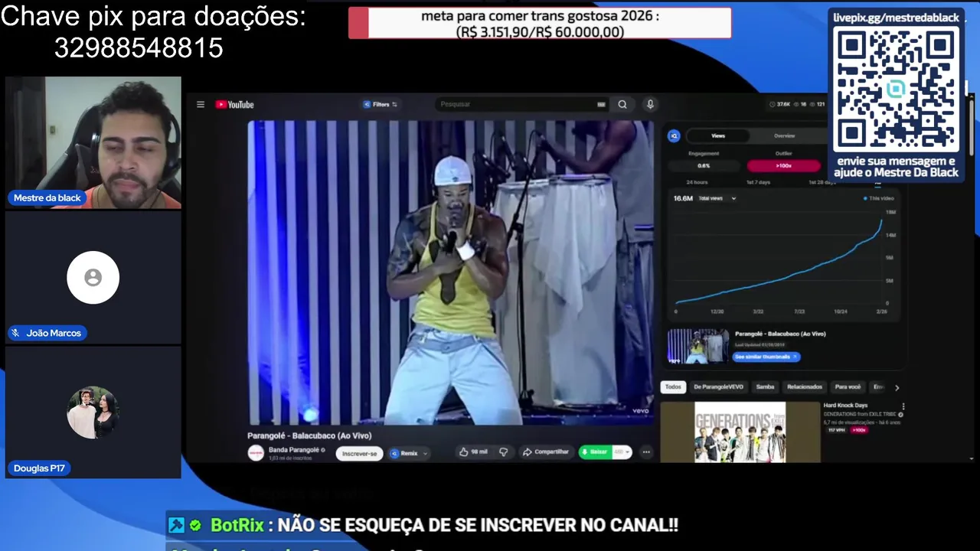Open the on-screen keyboard icon in search

click(601, 104)
